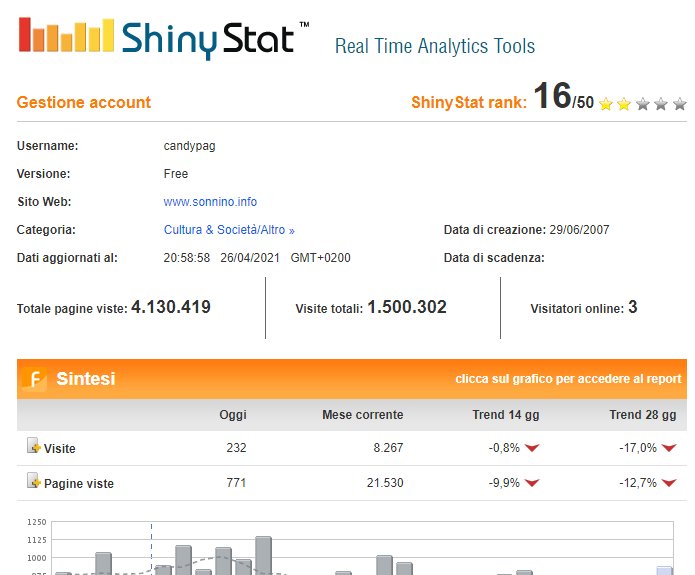Image resolution: width=695 pixels, height=575 pixels.
Task: Click the Trend 14 gg column header
Action: point(506,415)
